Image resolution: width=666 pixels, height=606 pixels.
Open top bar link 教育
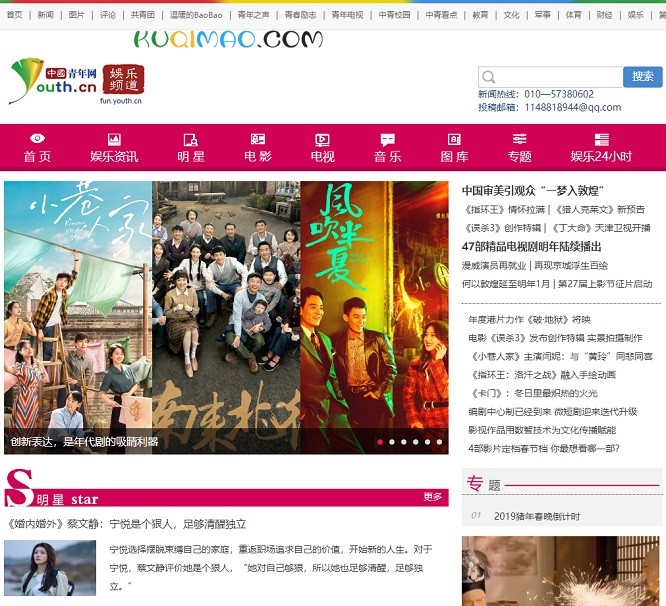tap(480, 15)
